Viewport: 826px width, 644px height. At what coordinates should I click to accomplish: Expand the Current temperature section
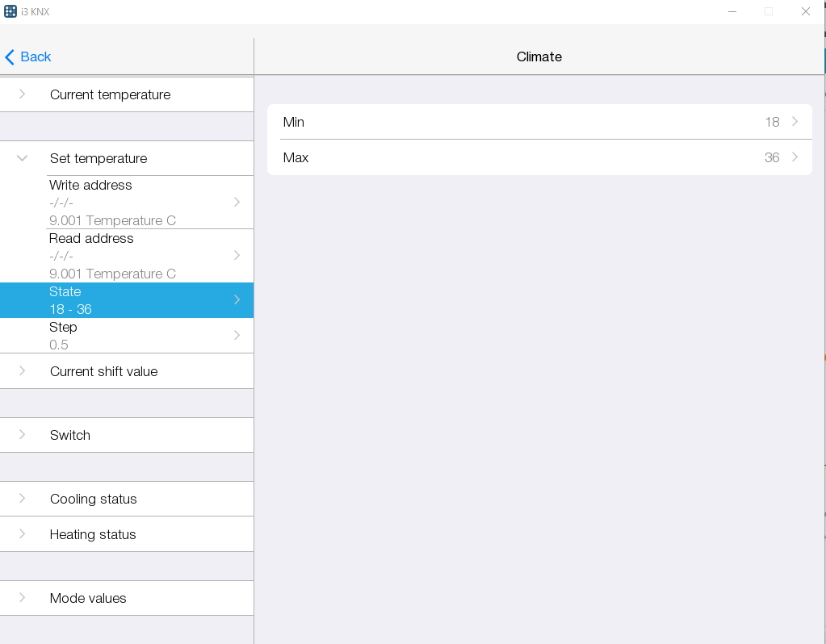point(110,94)
